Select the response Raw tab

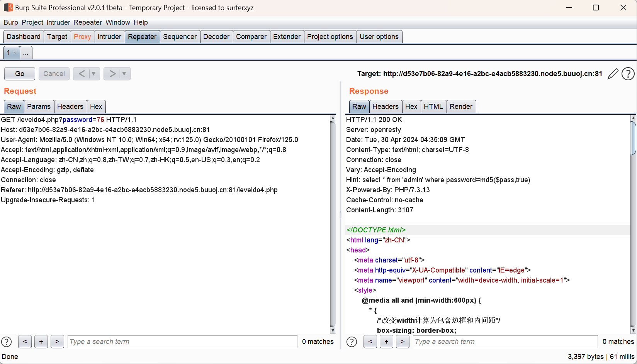[359, 107]
